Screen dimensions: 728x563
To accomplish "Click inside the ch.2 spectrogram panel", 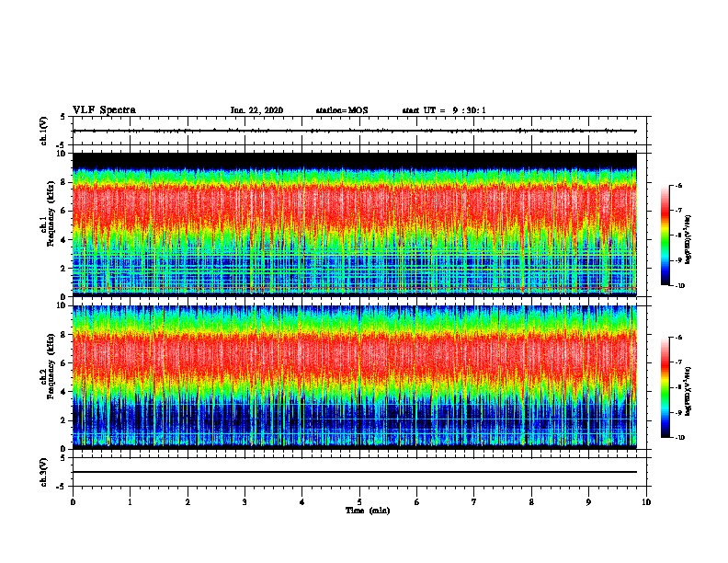I will (355, 377).
